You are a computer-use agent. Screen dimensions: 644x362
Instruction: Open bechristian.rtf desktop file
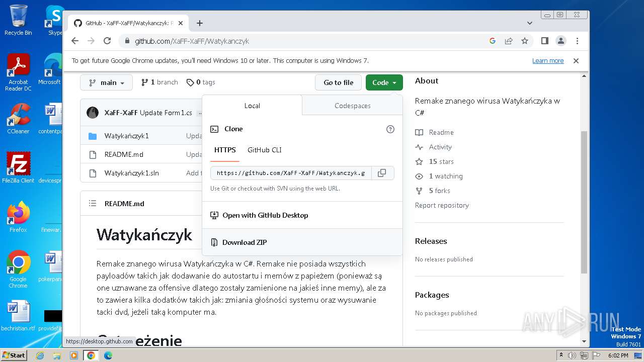point(18,316)
